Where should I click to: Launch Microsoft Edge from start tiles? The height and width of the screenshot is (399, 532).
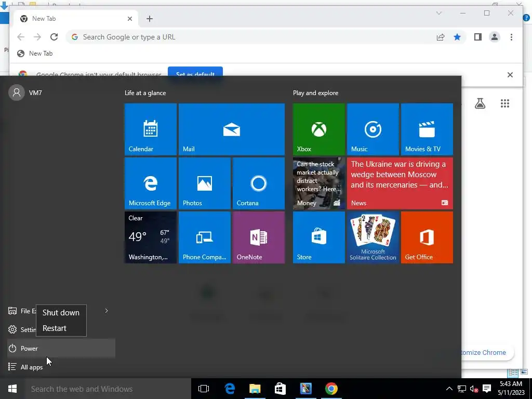[x=150, y=183]
